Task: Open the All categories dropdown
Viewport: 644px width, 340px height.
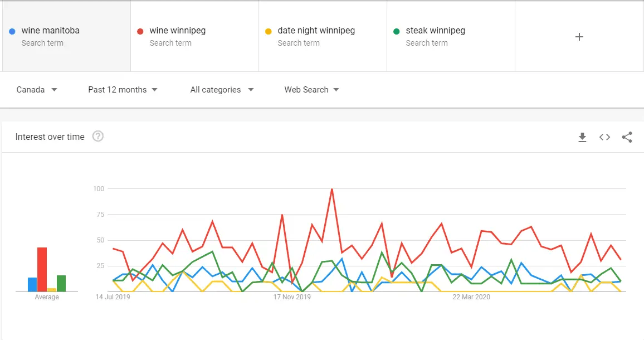Action: click(221, 90)
